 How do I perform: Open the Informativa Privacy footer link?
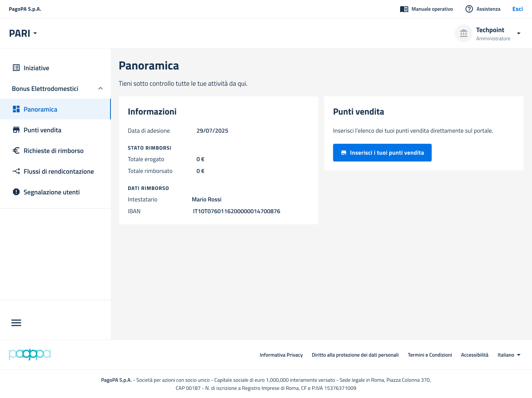281,355
